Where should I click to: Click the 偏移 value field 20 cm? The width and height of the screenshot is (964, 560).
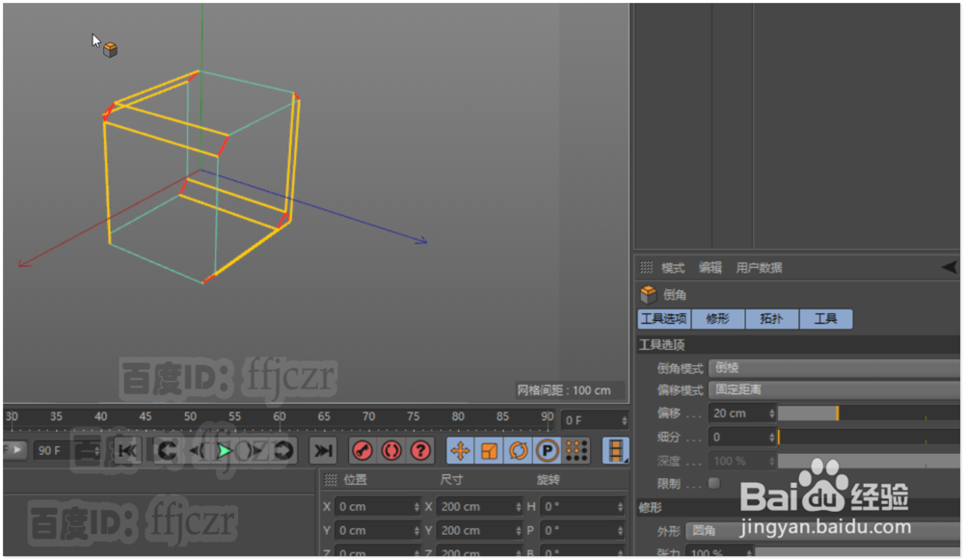tap(737, 413)
